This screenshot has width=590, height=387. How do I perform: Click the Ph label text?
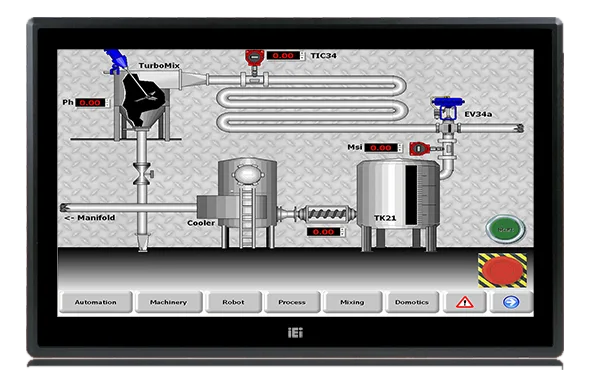click(x=68, y=102)
